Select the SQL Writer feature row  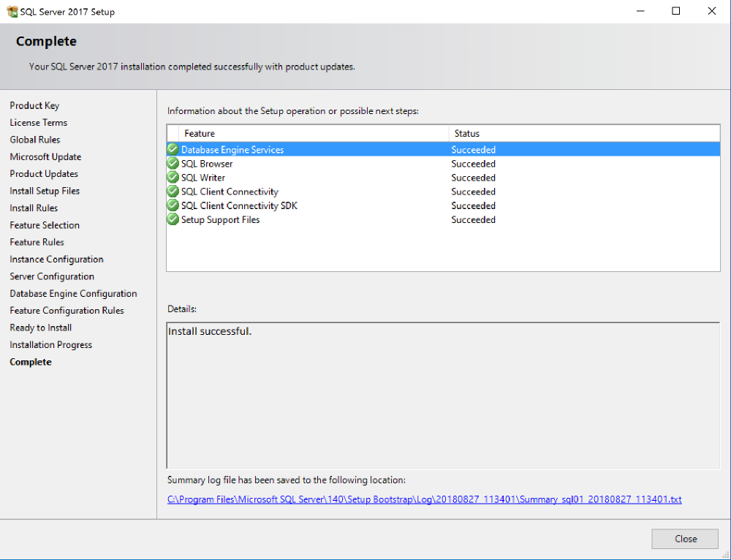[444, 177]
